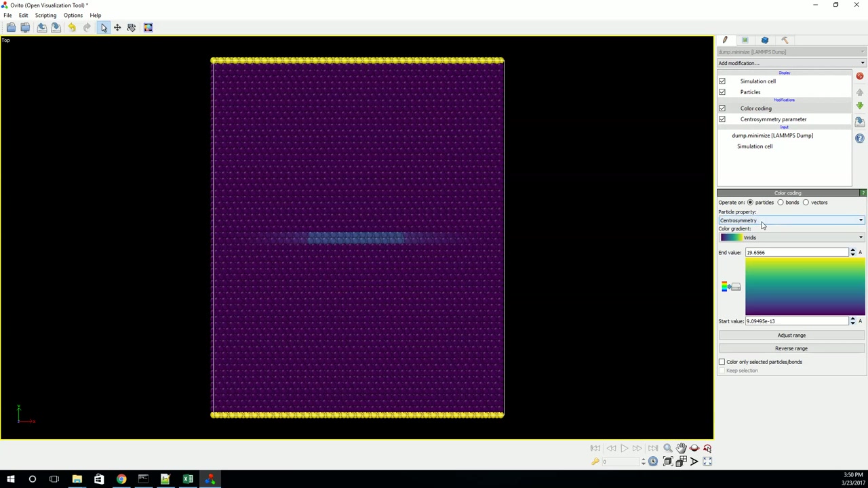
Task: Activate the Rotate tool icon
Action: click(x=132, y=28)
